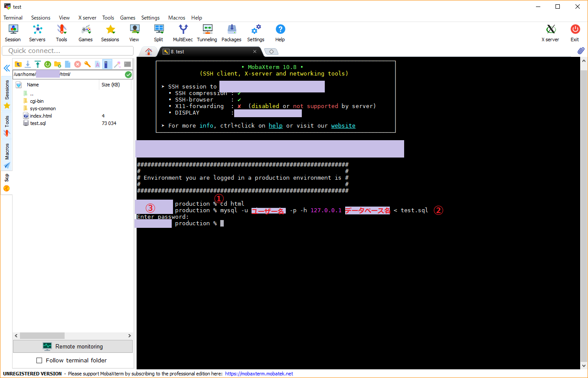This screenshot has width=588, height=378.
Task: Click the key permissions icon in SFTP toolbar
Action: pos(88,64)
